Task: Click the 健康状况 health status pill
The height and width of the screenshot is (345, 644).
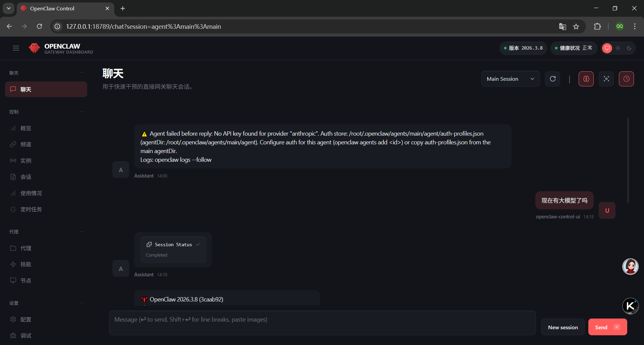Action: pyautogui.click(x=574, y=48)
